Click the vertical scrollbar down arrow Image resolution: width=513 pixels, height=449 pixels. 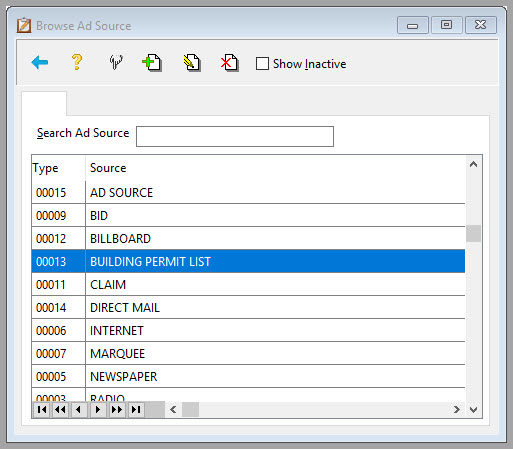pos(473,410)
